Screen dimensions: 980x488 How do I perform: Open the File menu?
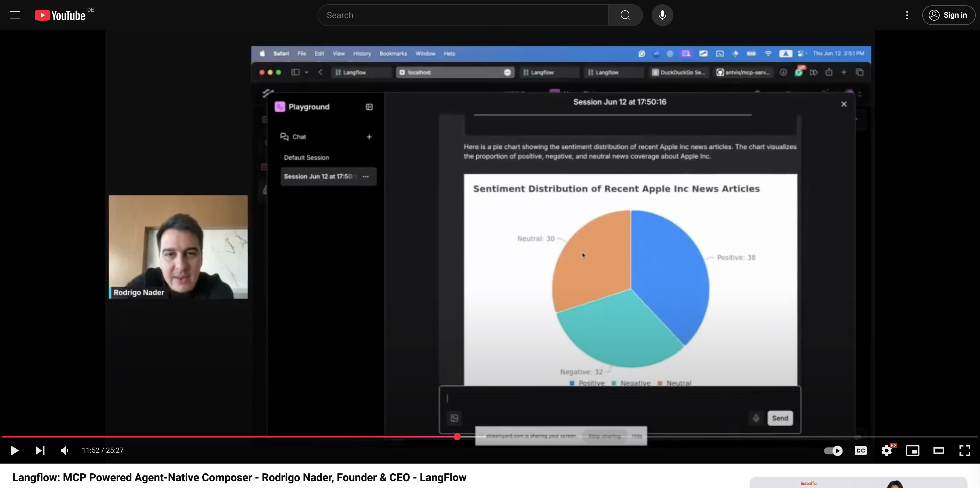(302, 53)
